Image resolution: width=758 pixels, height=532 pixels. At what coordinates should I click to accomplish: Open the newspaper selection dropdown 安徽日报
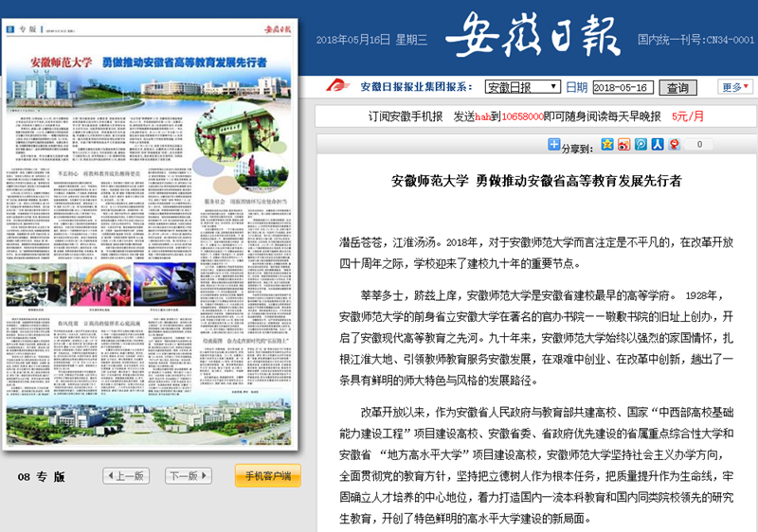pos(523,87)
